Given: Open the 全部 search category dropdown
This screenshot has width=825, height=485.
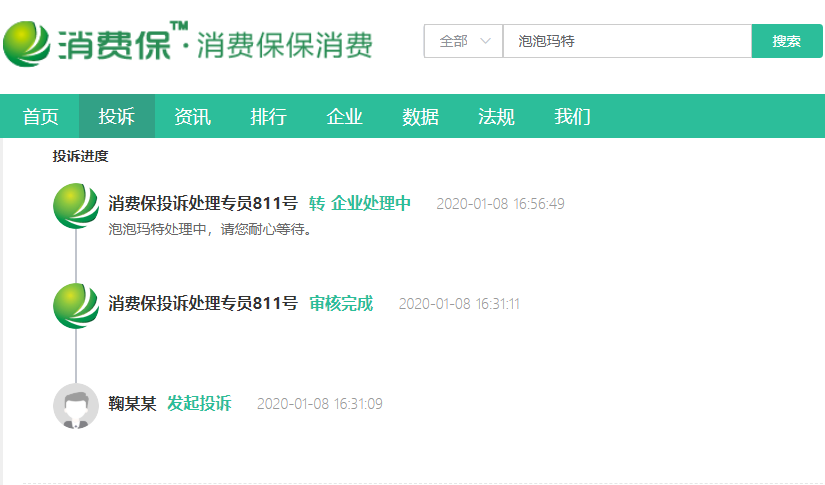Looking at the screenshot, I should [x=464, y=41].
